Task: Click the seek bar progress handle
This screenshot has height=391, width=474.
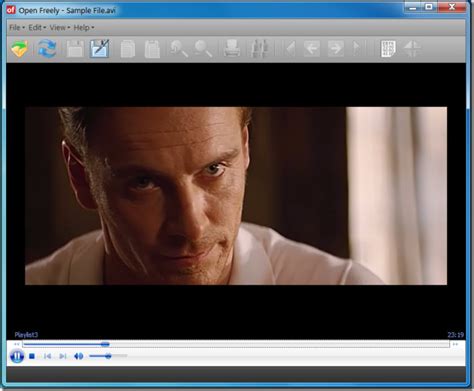Action: tap(105, 344)
